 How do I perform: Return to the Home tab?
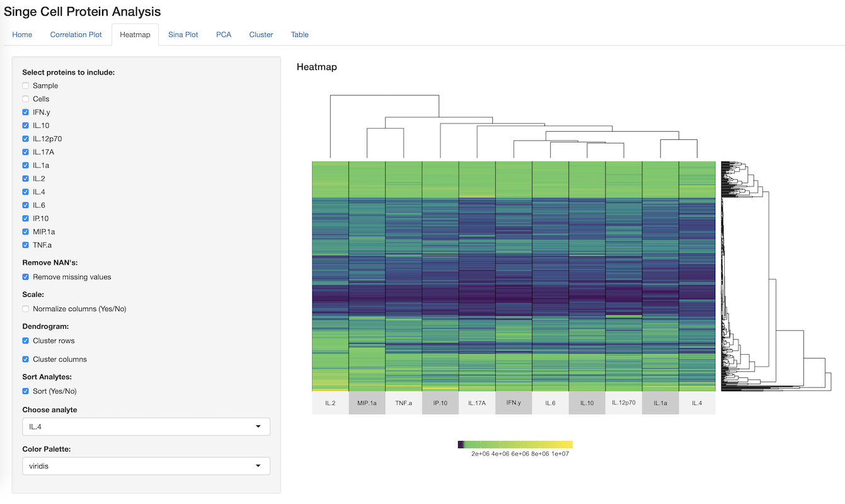coord(22,35)
